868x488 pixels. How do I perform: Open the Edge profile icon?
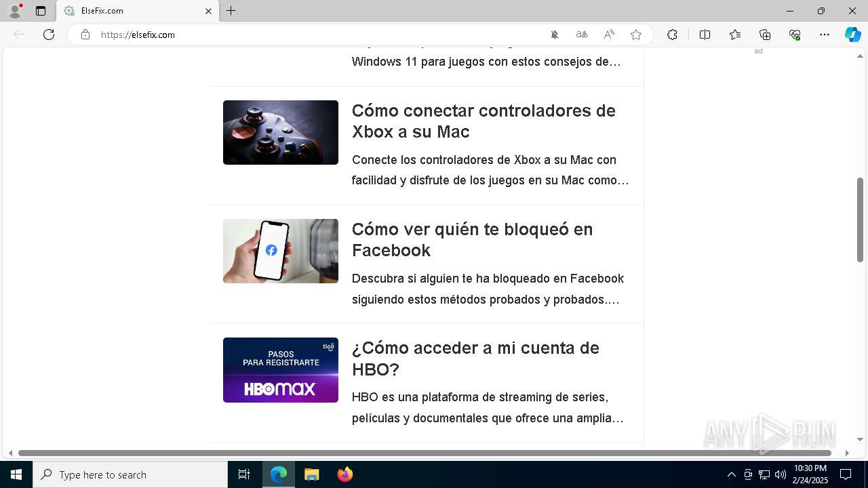coord(15,11)
